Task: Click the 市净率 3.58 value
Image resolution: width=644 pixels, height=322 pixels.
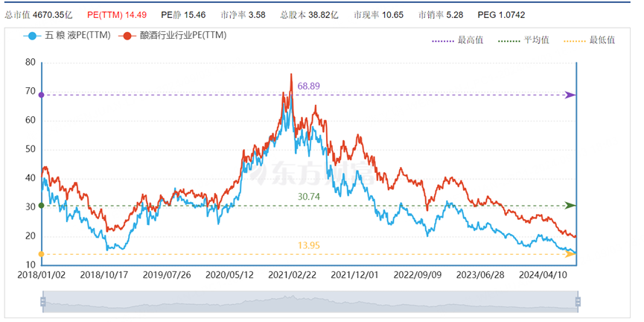Action: click(x=243, y=15)
